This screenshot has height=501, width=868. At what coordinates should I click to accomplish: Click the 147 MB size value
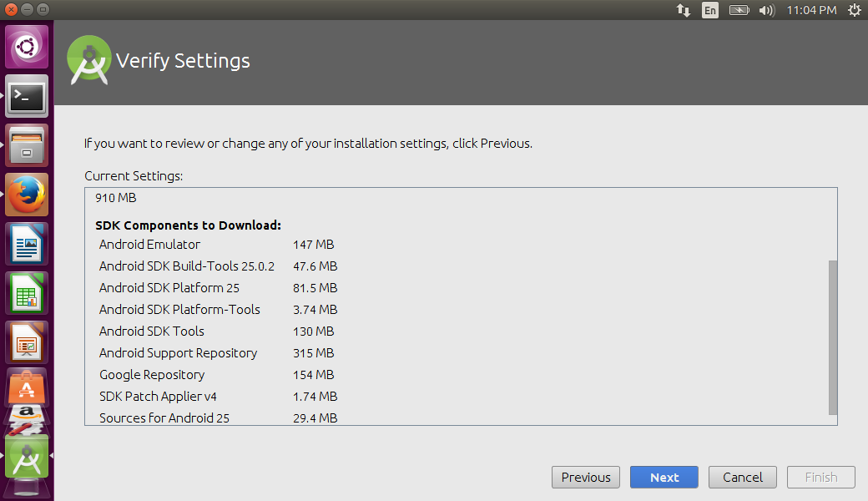tap(313, 245)
